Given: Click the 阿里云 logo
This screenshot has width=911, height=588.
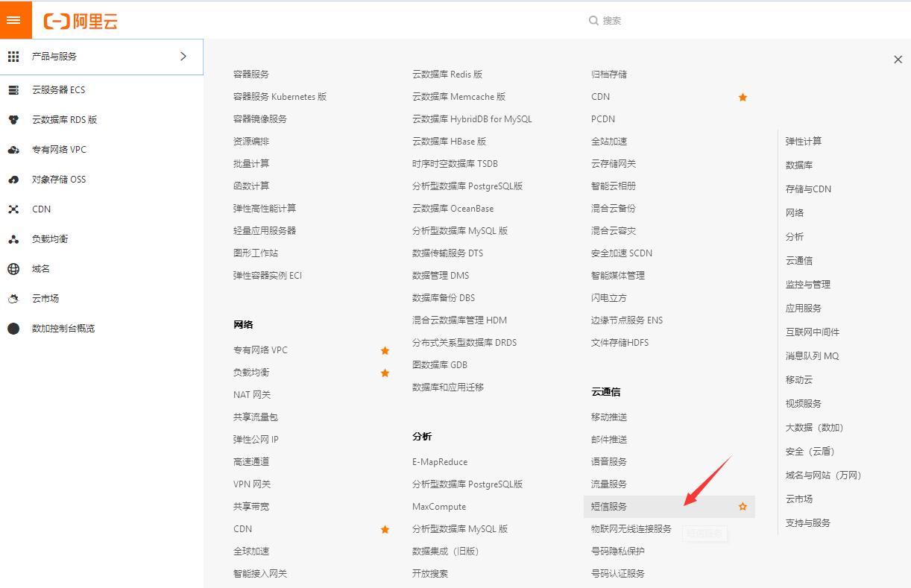Looking at the screenshot, I should tap(81, 21).
